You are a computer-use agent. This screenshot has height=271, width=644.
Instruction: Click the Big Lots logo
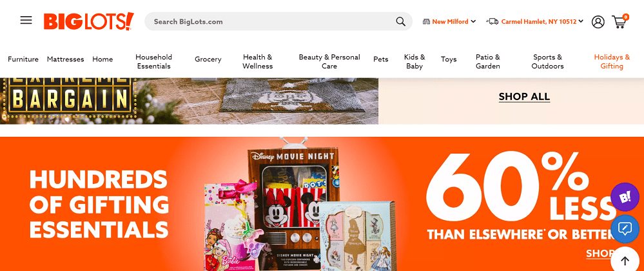coord(89,21)
